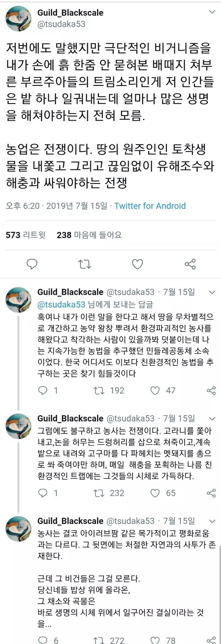Image resolution: width=221 pixels, height=644 pixels.
Task: Like the reply with 47 likes
Action: point(155,390)
